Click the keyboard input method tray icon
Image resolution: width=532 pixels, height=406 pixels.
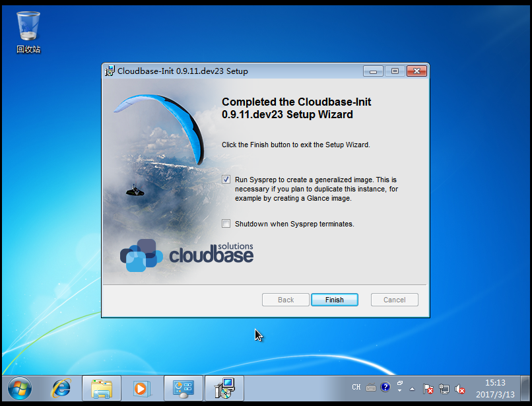coord(371,388)
